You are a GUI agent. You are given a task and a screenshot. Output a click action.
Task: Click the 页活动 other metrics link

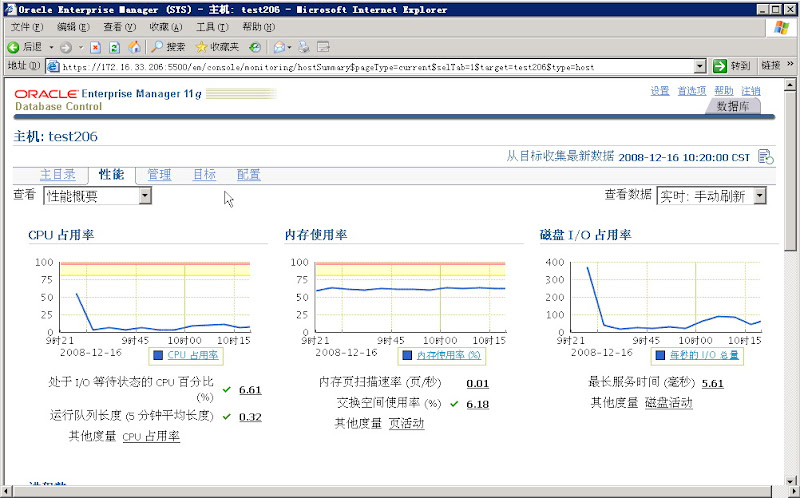[407, 424]
